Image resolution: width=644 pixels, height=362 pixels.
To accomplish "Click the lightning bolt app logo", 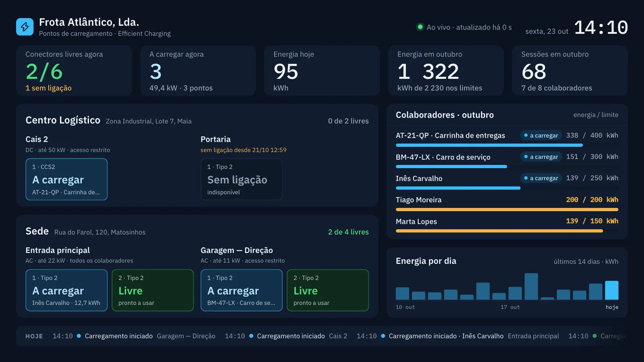I will pyautogui.click(x=25, y=27).
